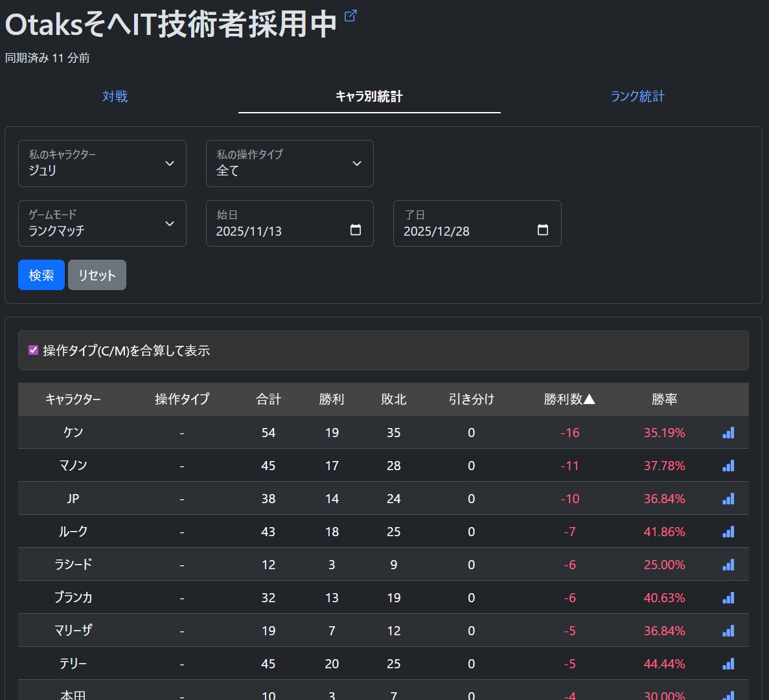Switch to 対戦 tab
The image size is (769, 700).
click(x=115, y=96)
